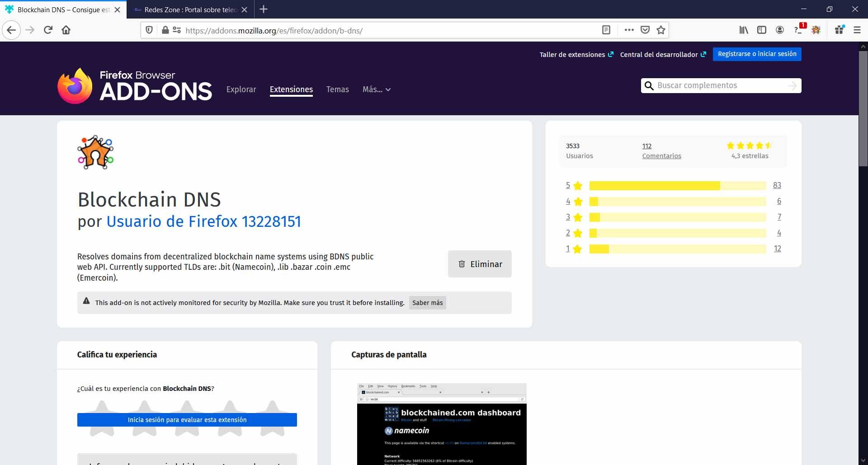
Task: Click the address bar URL
Action: 274,31
